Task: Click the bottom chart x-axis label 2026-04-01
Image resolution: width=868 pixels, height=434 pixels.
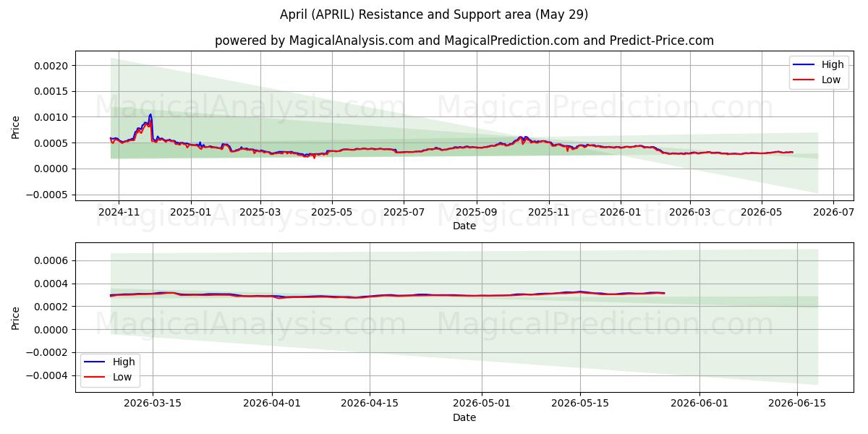Action: [x=272, y=405]
